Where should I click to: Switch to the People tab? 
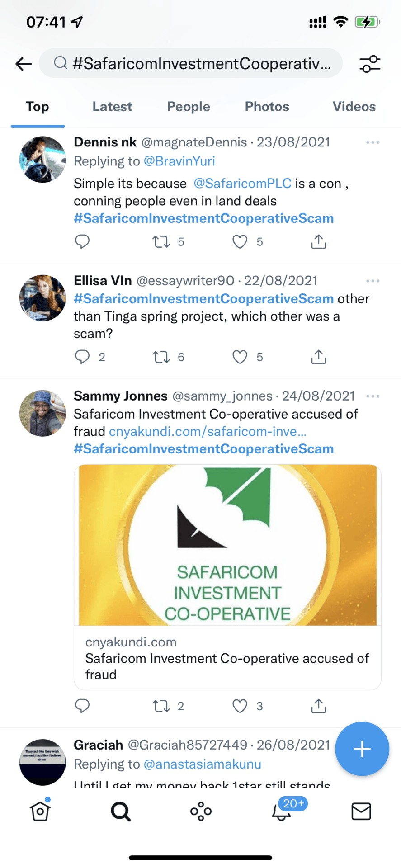click(x=189, y=107)
